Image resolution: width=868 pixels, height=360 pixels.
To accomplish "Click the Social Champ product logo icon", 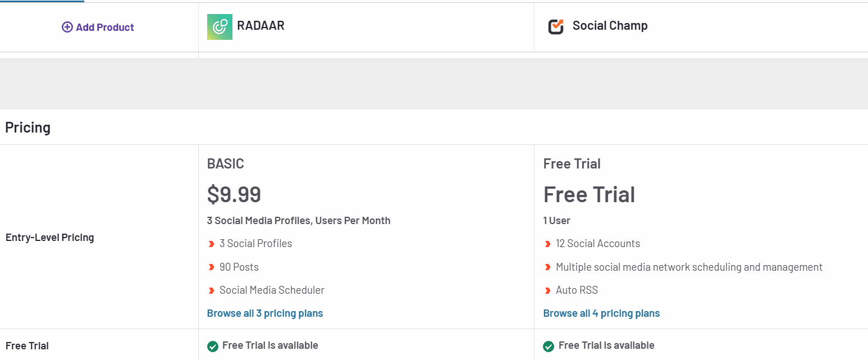I will [x=556, y=26].
